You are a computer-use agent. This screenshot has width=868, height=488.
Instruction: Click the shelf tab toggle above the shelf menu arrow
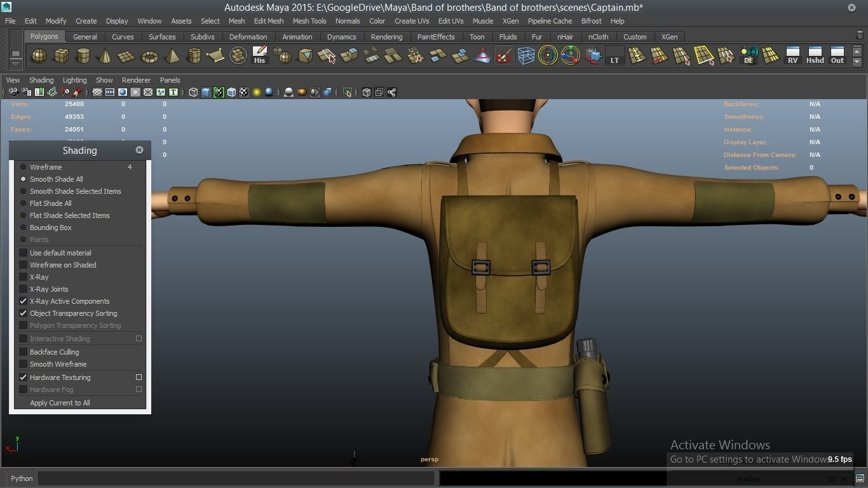pyautogui.click(x=16, y=54)
